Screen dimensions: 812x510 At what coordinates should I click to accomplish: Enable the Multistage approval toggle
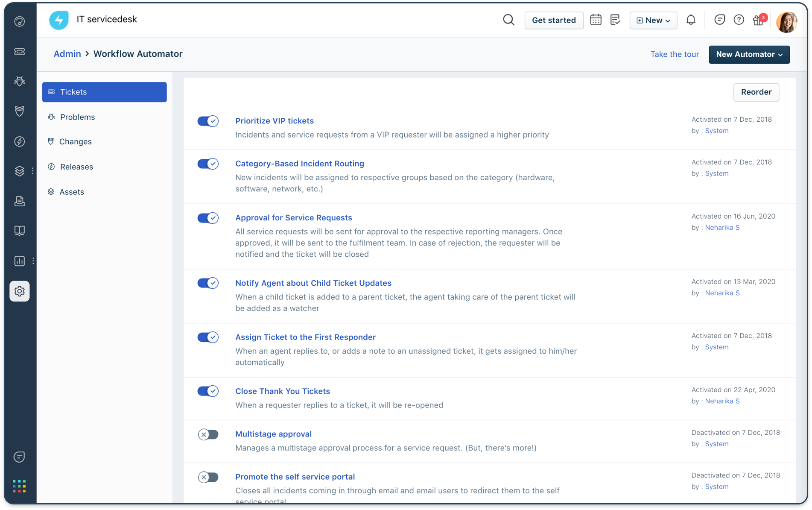208,435
